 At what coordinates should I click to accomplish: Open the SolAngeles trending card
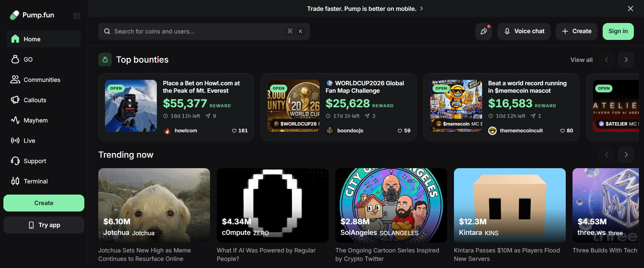(391, 205)
